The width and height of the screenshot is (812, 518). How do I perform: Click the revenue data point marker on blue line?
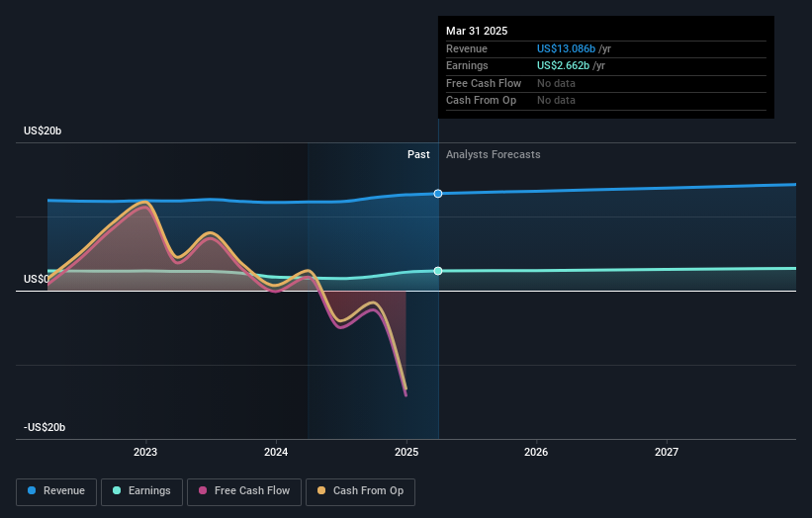point(438,194)
